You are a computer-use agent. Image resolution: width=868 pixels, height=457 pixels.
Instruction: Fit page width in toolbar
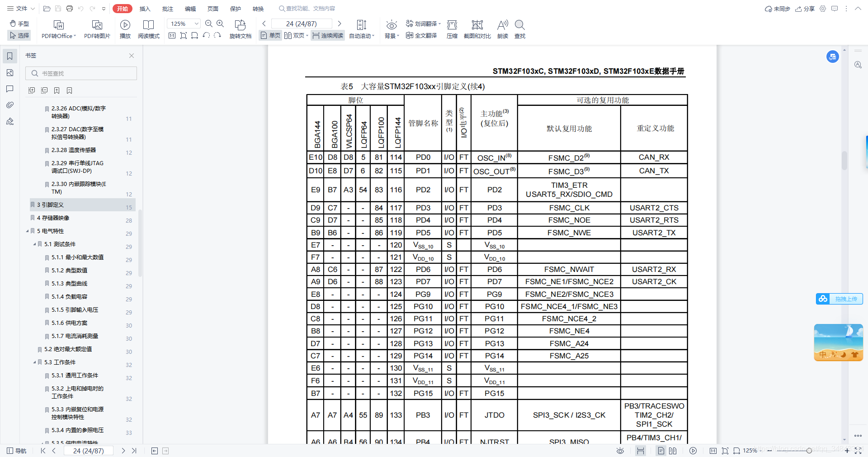click(x=195, y=35)
